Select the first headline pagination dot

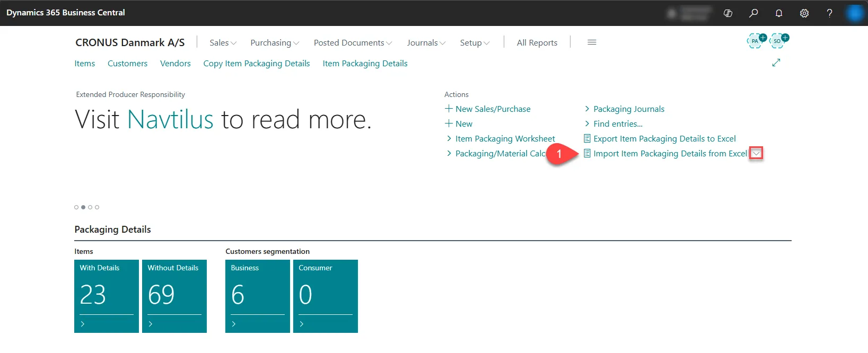click(76, 207)
